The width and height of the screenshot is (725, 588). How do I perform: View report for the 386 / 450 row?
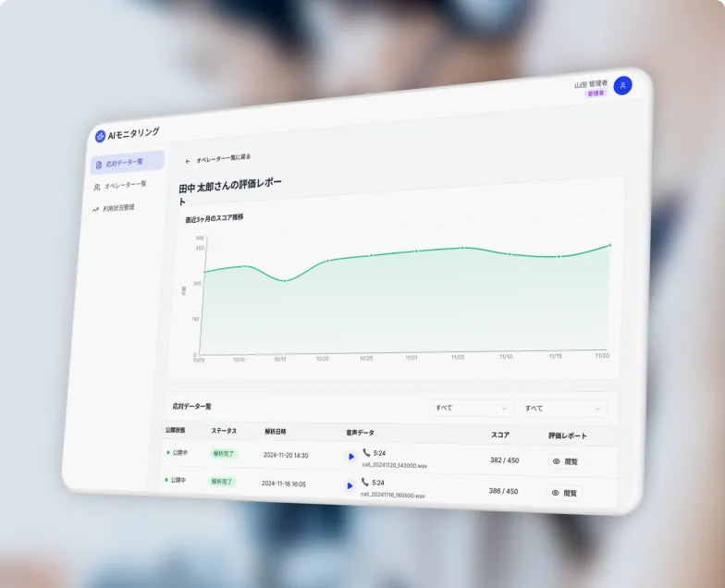pyautogui.click(x=564, y=493)
